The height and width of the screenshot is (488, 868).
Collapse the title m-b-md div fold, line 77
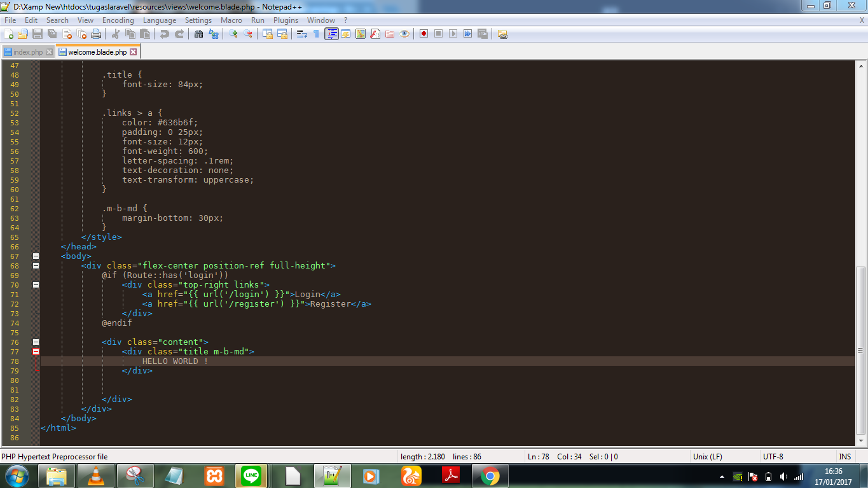click(x=36, y=352)
